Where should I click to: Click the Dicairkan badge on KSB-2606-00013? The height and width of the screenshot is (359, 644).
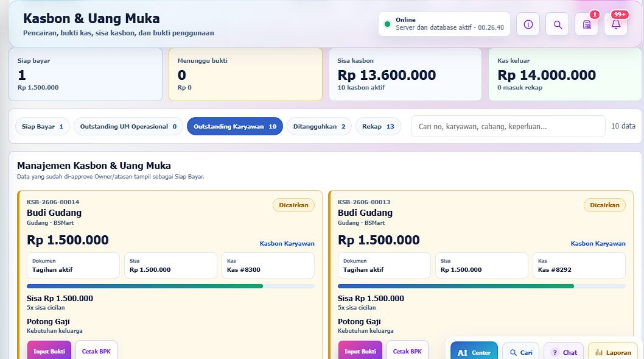pyautogui.click(x=604, y=205)
